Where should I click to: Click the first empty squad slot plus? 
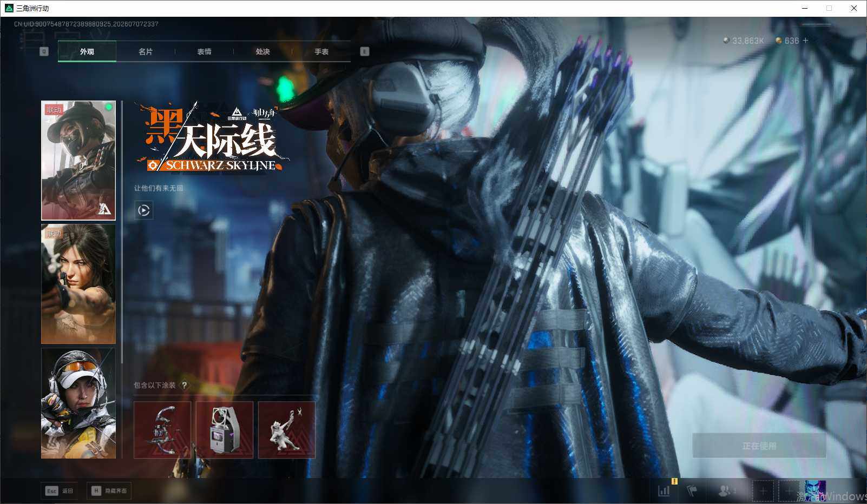click(x=763, y=491)
